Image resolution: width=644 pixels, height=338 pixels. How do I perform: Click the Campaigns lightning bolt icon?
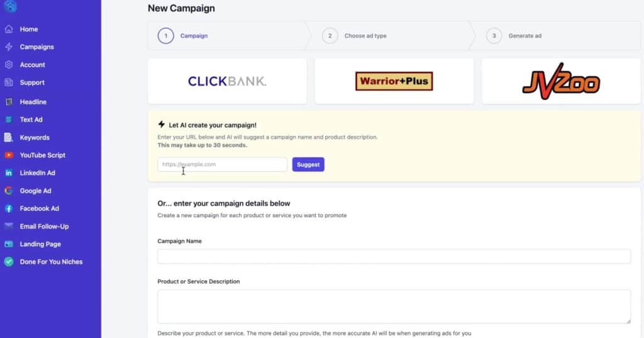(x=9, y=47)
